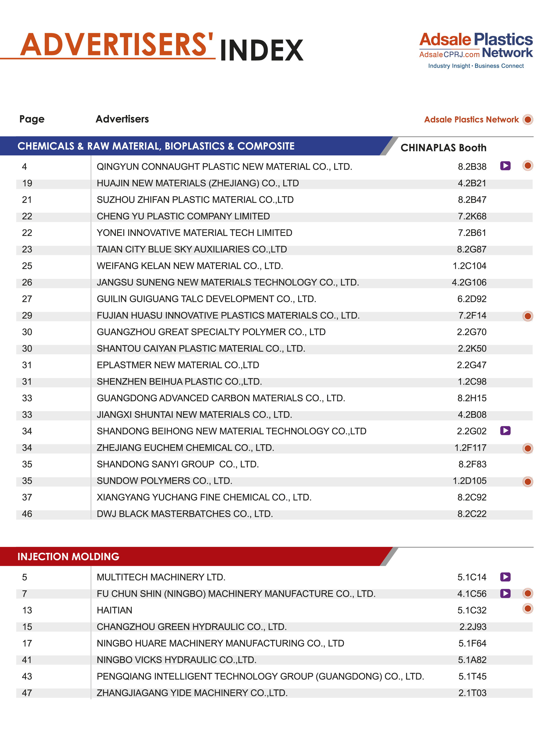Click purple video icon for Qingyun Connaught

pyautogui.click(x=505, y=166)
